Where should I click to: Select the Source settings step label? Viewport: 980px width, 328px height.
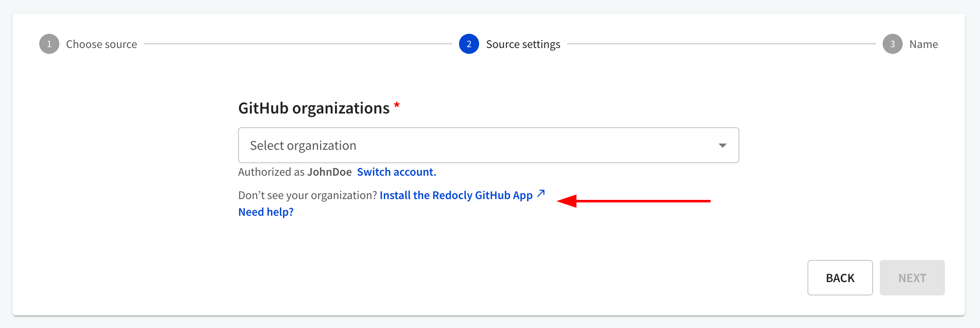coord(523,44)
